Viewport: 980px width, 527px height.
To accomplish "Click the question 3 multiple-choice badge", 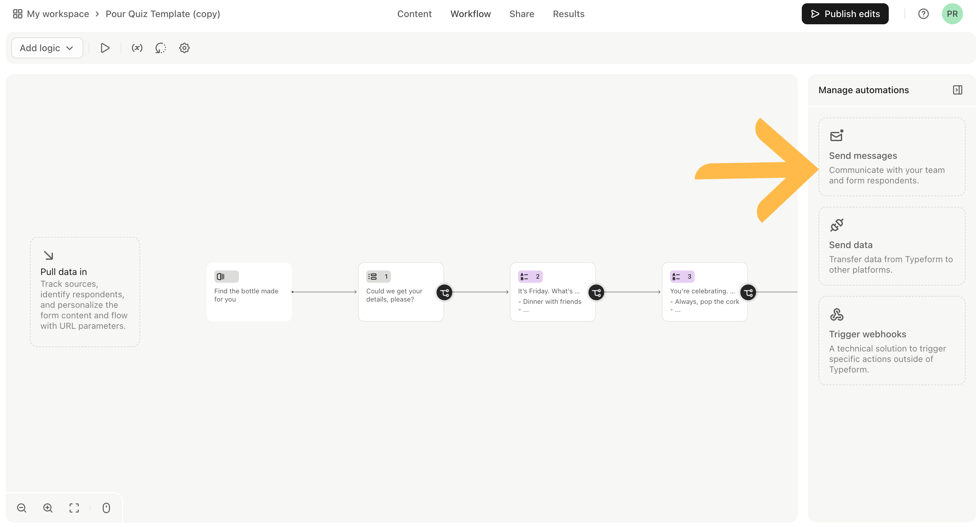I will [x=682, y=277].
